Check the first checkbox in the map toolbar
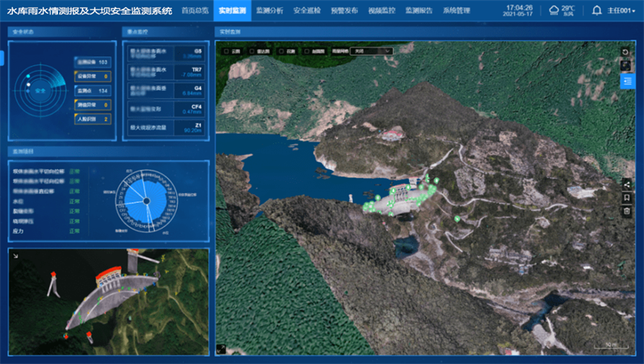Screen dimensions: 644x364 pos(226,50)
